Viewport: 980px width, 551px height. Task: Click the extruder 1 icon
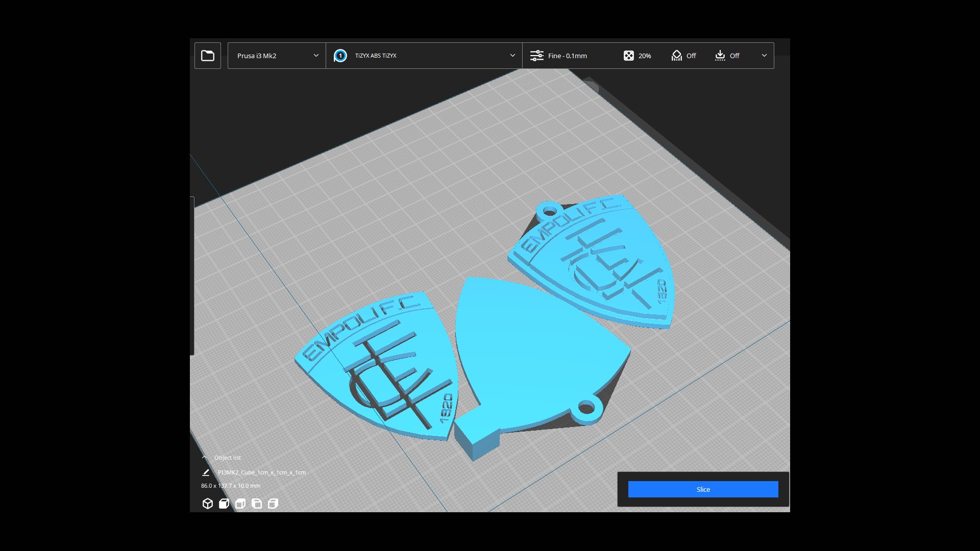tap(340, 56)
